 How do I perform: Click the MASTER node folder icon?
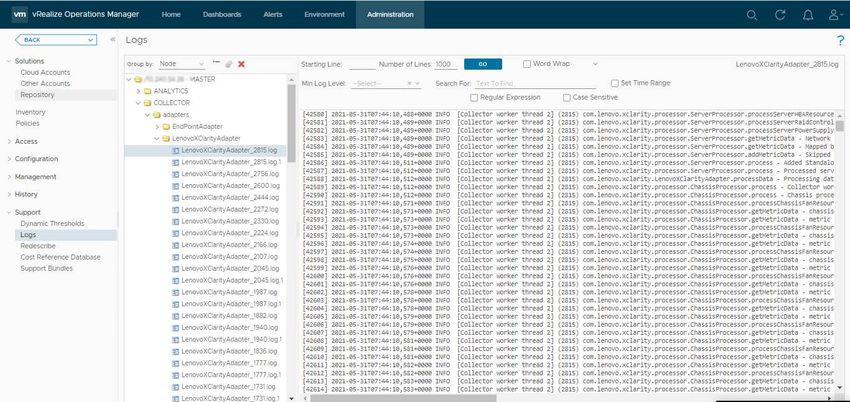pos(138,79)
